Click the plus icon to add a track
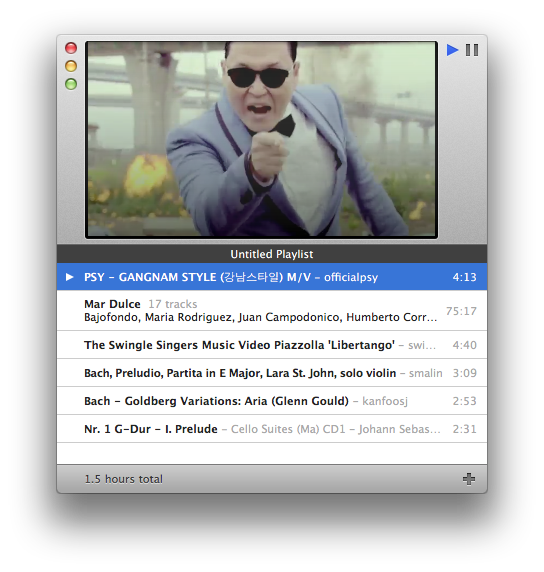The width and height of the screenshot is (544, 572). (x=469, y=479)
